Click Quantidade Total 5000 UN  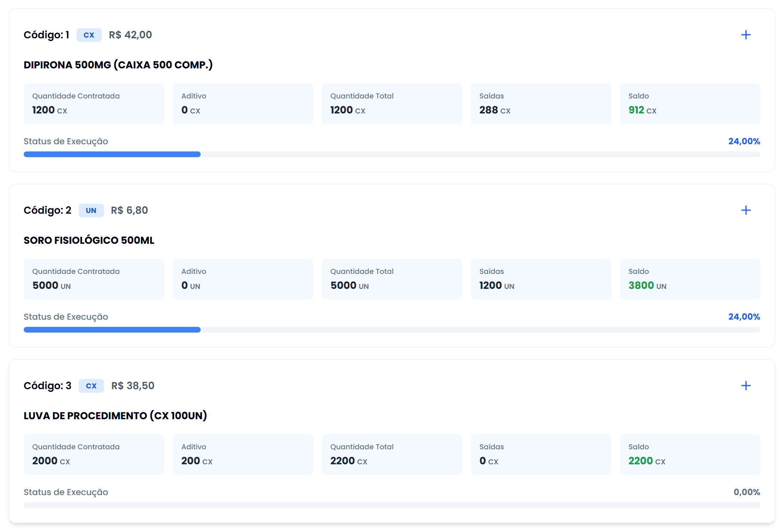tap(350, 285)
